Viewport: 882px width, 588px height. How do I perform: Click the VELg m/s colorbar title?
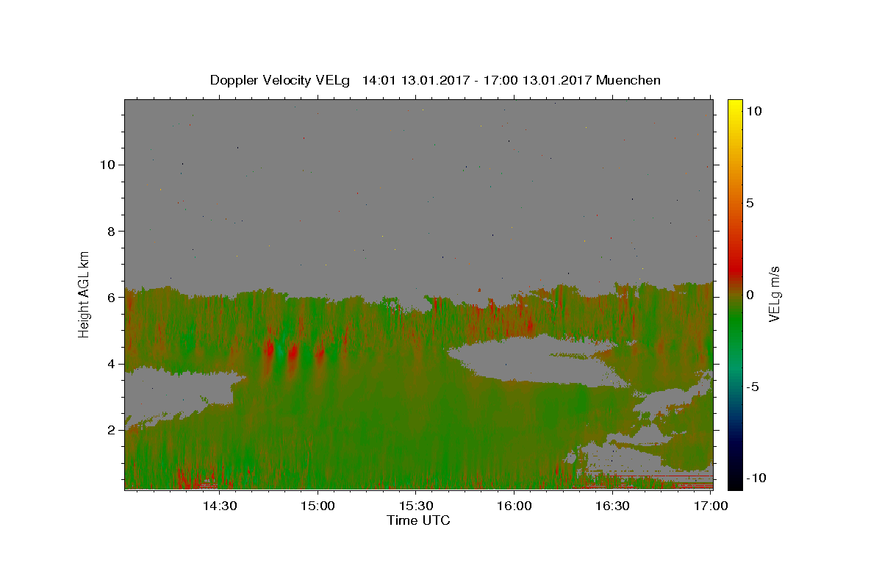tap(774, 294)
